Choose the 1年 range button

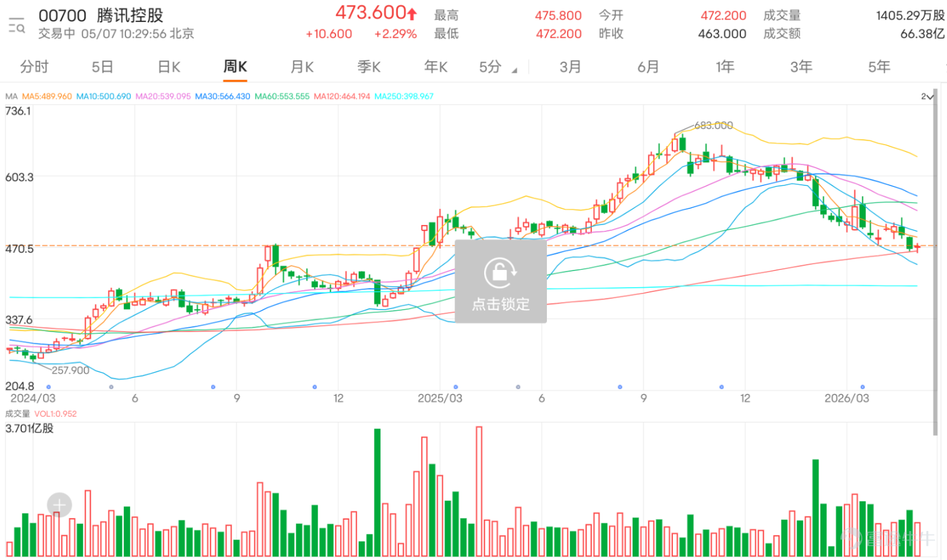click(x=725, y=67)
